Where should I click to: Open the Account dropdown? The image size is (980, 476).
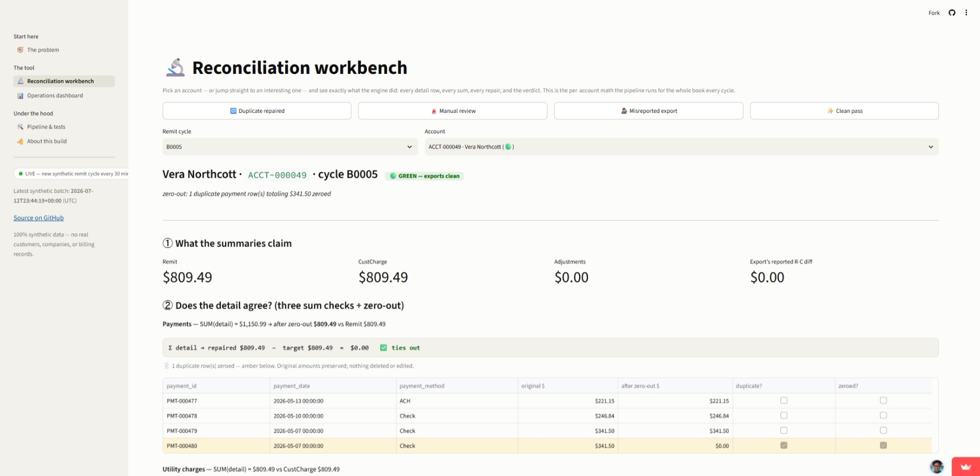click(x=681, y=147)
